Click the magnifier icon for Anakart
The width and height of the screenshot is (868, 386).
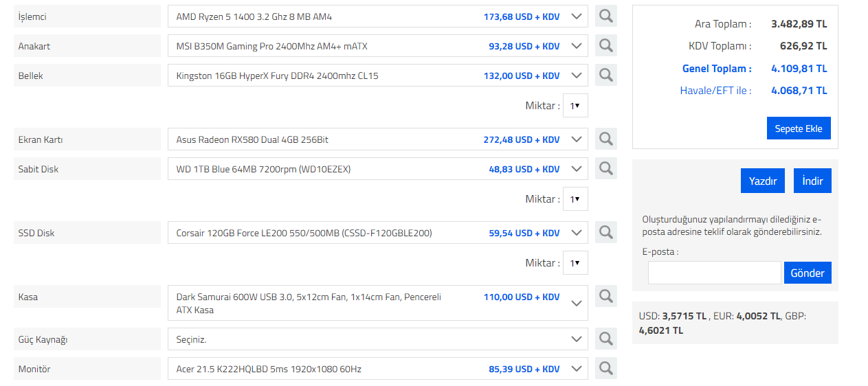pos(605,45)
